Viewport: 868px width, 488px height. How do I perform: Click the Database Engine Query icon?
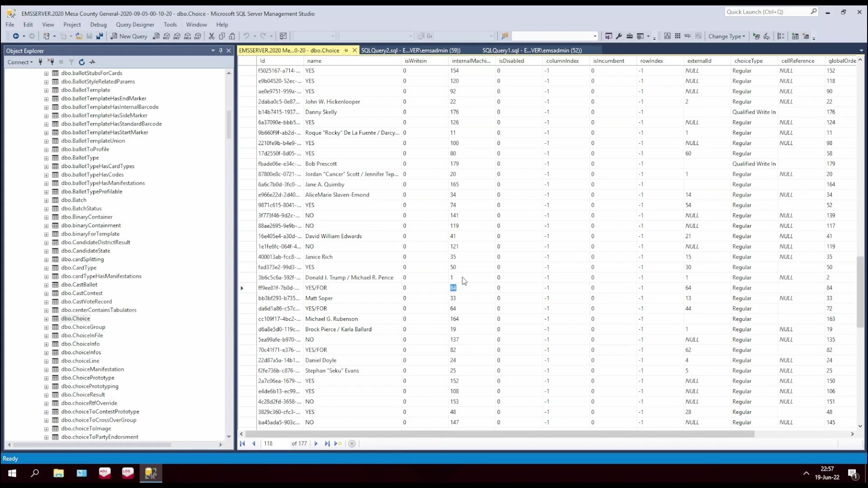pyautogui.click(x=156, y=36)
